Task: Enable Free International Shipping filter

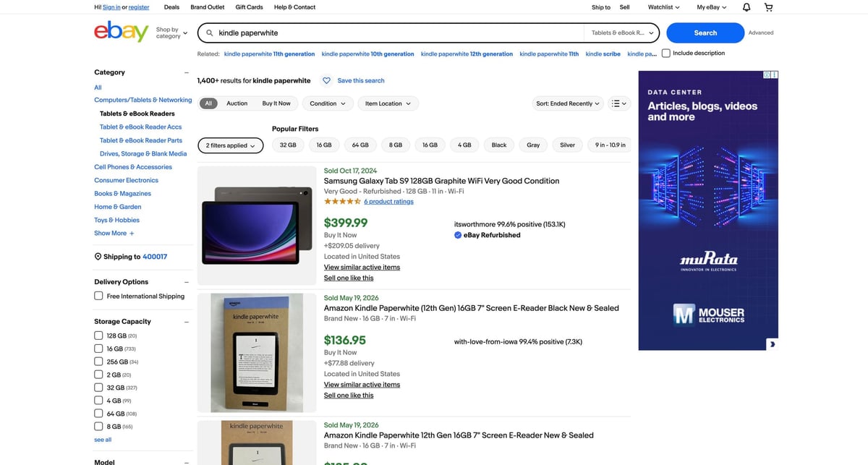Action: pyautogui.click(x=98, y=296)
